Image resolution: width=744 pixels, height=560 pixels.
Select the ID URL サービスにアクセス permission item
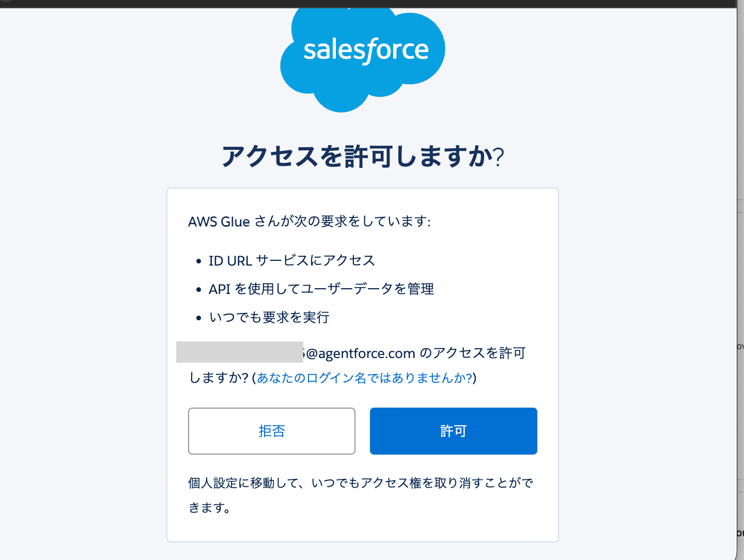pyautogui.click(x=291, y=261)
